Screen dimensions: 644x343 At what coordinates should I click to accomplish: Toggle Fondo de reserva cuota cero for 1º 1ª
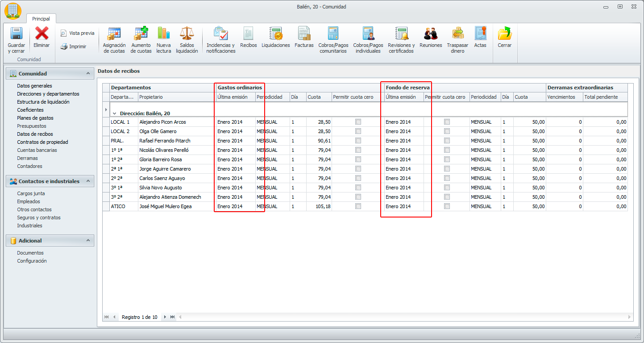[447, 150]
